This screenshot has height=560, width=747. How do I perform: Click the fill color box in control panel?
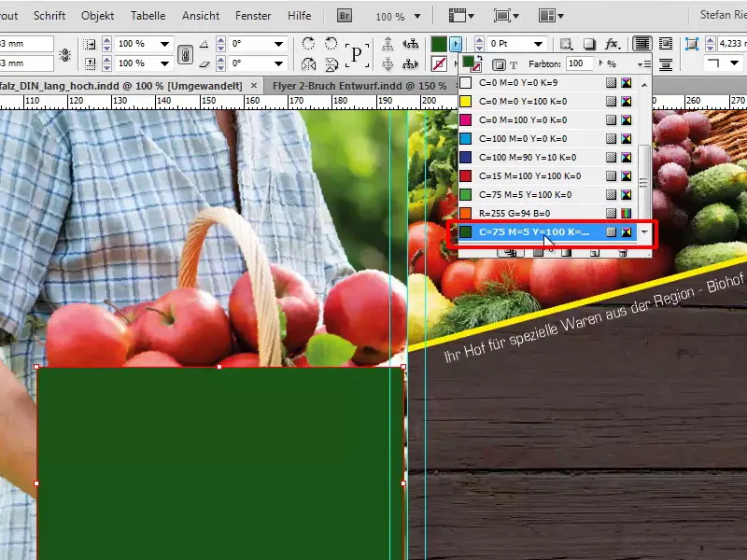tap(439, 44)
